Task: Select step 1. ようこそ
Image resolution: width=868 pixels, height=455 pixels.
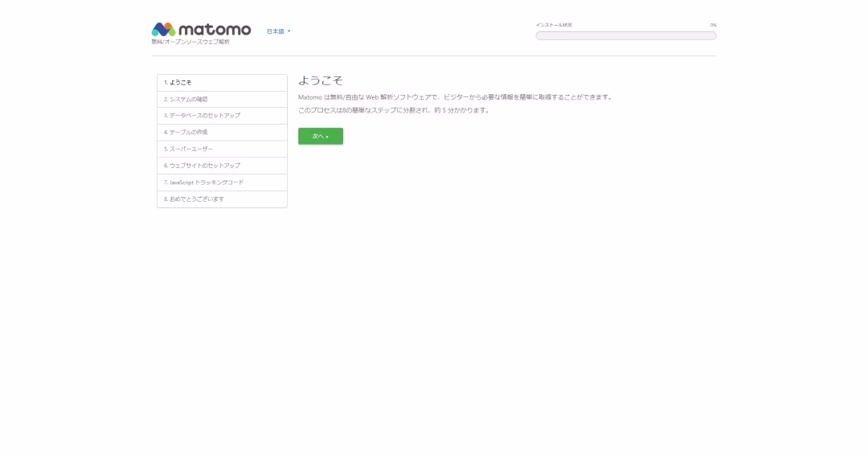Action: pos(222,83)
